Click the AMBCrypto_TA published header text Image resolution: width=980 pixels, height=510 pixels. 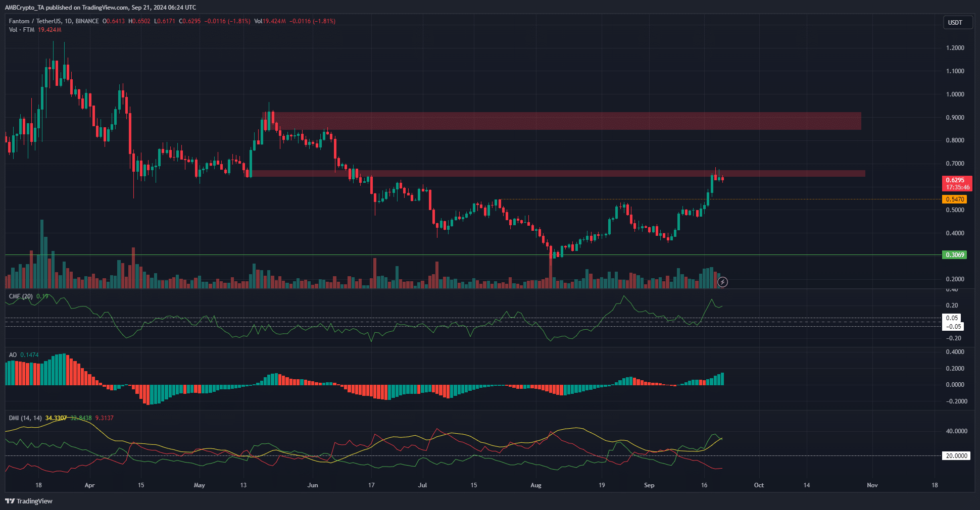coord(100,7)
